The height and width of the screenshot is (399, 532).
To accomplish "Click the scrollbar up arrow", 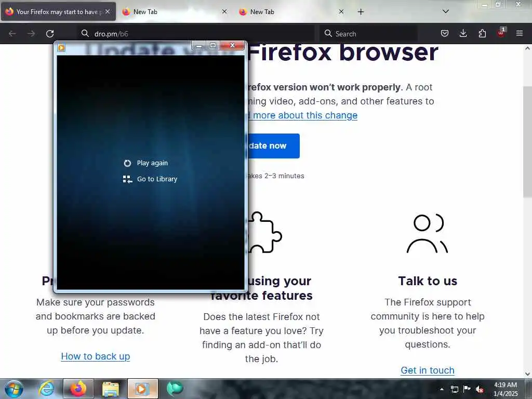I will (527, 48).
